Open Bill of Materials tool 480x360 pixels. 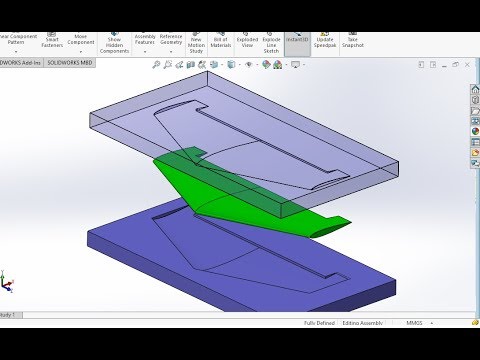pos(221,40)
